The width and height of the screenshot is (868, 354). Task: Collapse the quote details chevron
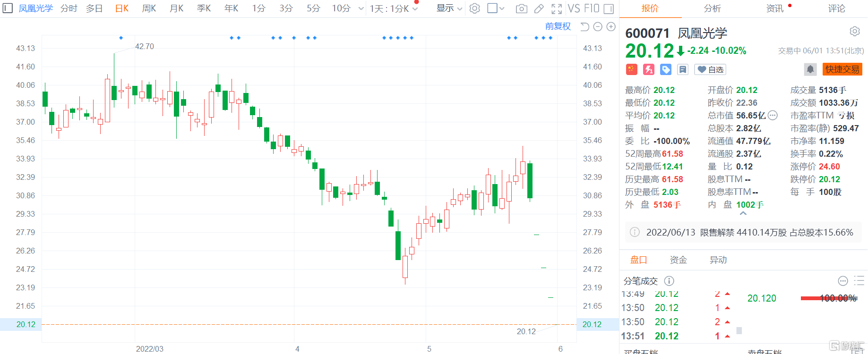pyautogui.click(x=743, y=213)
